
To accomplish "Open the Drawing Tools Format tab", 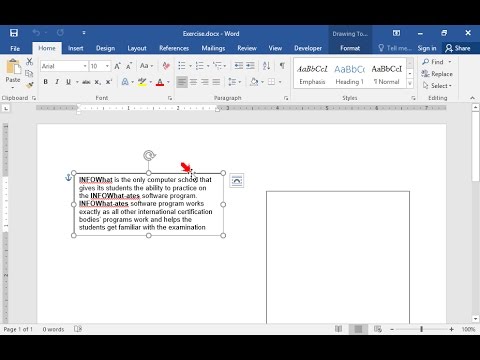I will [x=350, y=48].
